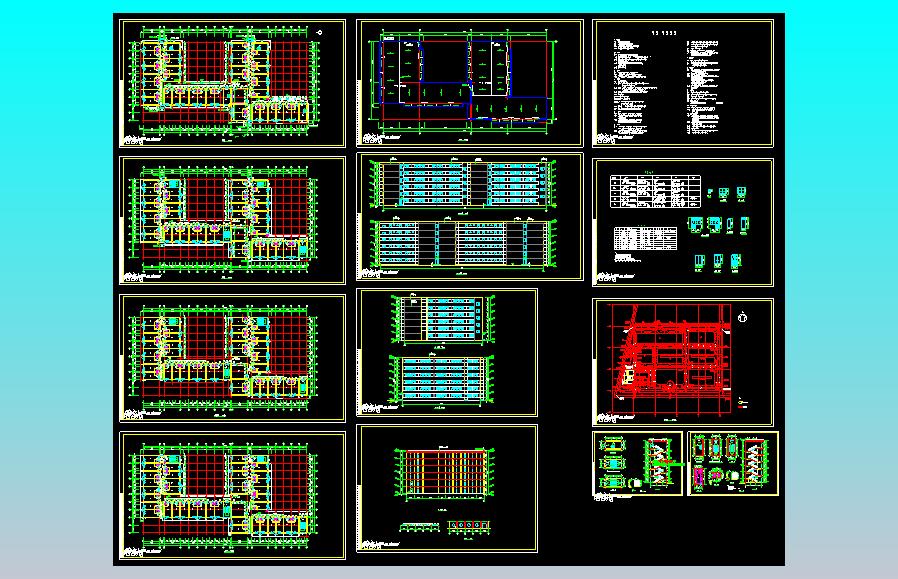Open the roof plan sheet with blue outline
The image size is (898, 579).
coord(470,83)
